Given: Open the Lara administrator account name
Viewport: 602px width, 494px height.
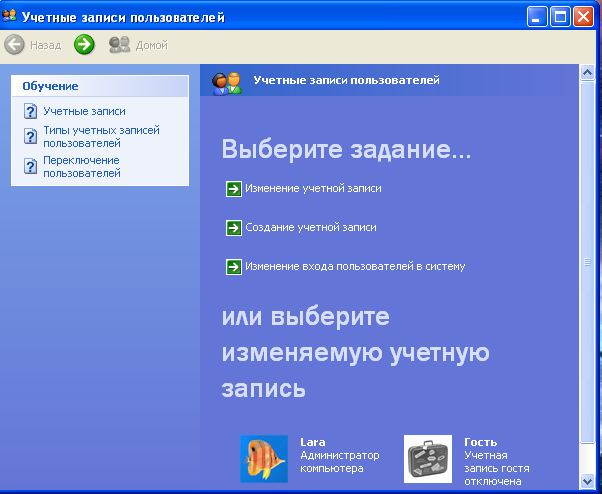Looking at the screenshot, I should point(313,442).
